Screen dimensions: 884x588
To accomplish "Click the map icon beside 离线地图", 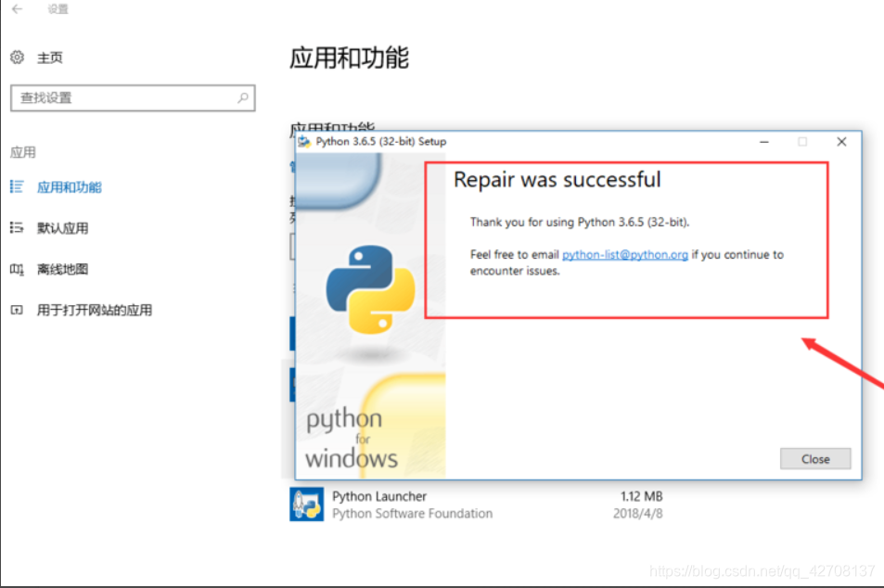I will 16,269.
